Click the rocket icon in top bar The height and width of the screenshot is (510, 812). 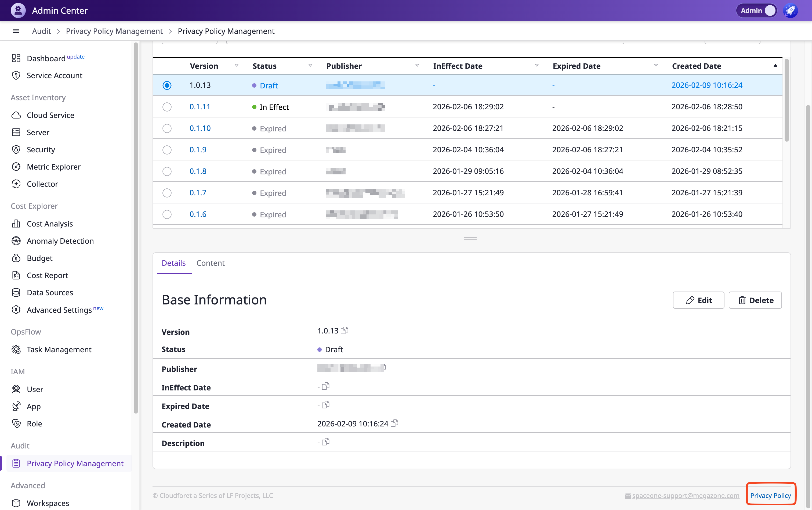tap(790, 10)
